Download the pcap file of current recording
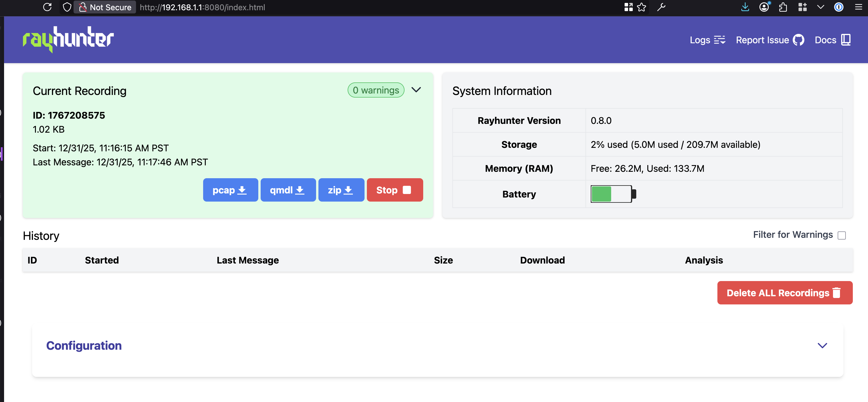Viewport: 868px width, 402px height. pyautogui.click(x=231, y=190)
